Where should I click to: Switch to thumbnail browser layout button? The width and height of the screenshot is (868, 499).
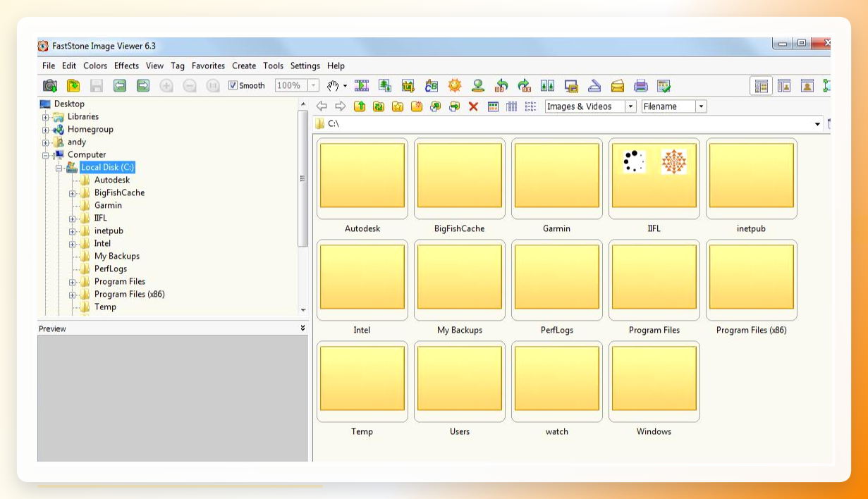coord(762,86)
